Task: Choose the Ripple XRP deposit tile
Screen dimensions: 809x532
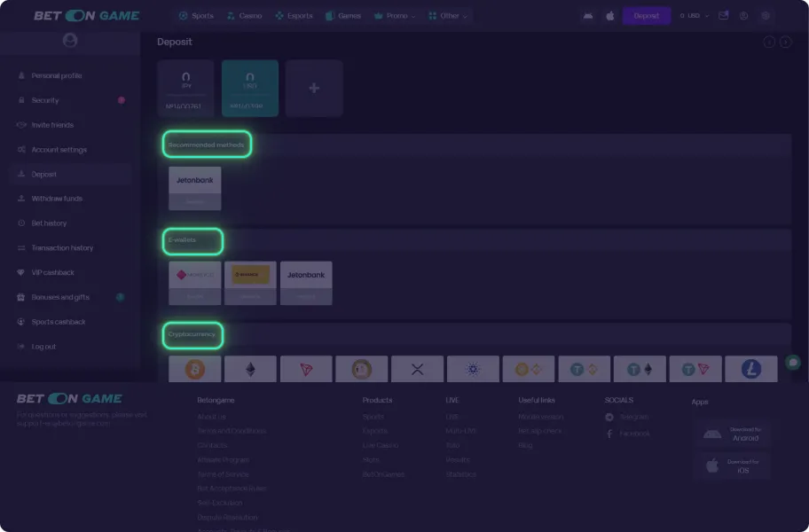Action: pyautogui.click(x=417, y=369)
